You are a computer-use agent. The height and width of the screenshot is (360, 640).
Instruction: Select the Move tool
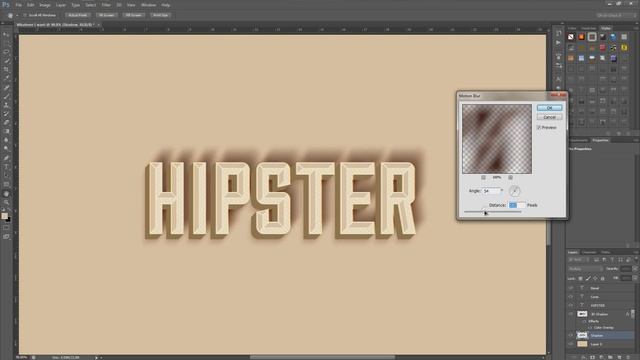click(6, 35)
